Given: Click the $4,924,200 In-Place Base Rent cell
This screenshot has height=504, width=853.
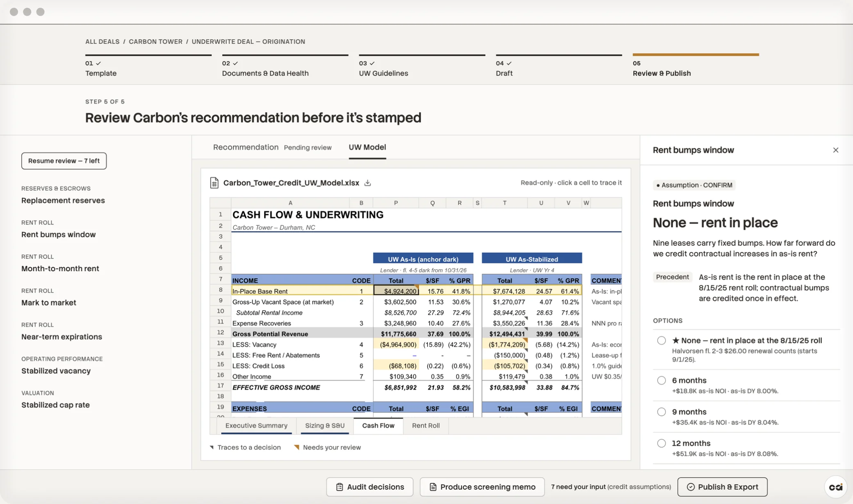Looking at the screenshot, I should click(396, 291).
